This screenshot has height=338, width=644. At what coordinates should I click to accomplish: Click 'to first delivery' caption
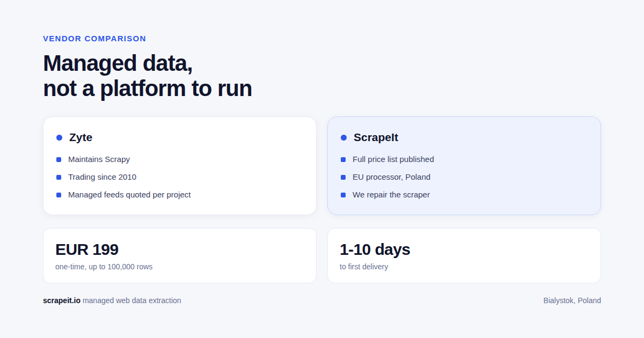coord(364,267)
